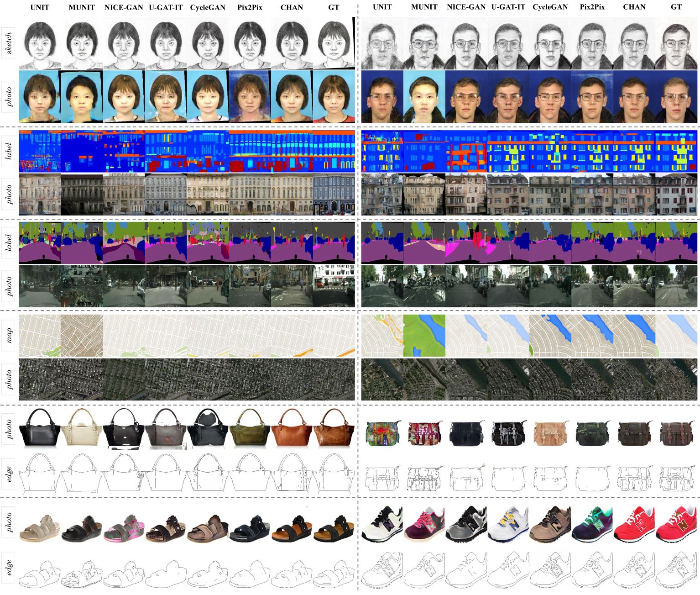Select the white sneaker with yellow laces
Viewport: 700px width, 595px height.
coord(508,525)
